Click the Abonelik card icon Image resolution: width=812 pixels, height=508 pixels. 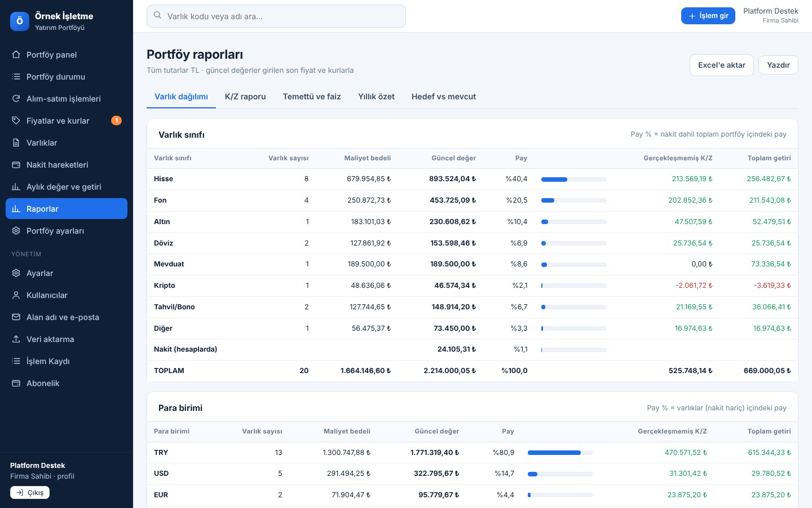tap(16, 383)
